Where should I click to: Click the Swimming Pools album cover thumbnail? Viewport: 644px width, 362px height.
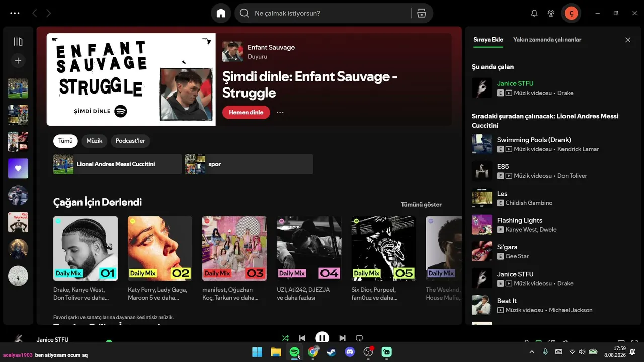[482, 144]
